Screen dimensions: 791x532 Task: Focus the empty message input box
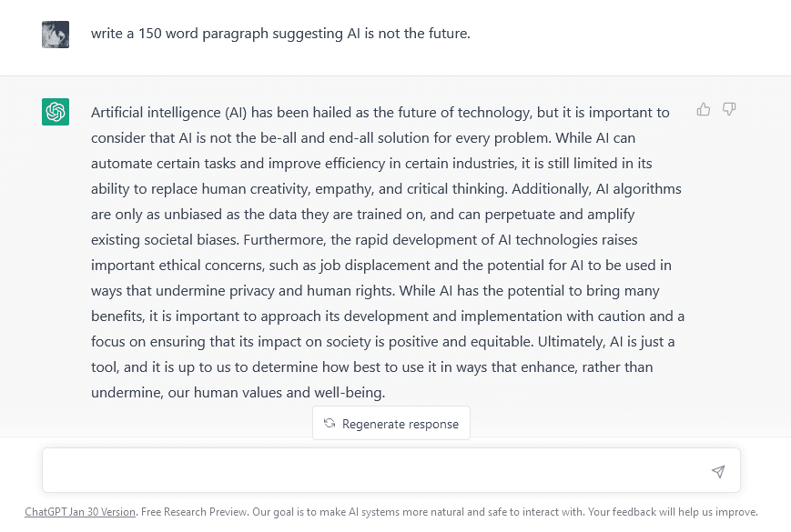(x=373, y=471)
